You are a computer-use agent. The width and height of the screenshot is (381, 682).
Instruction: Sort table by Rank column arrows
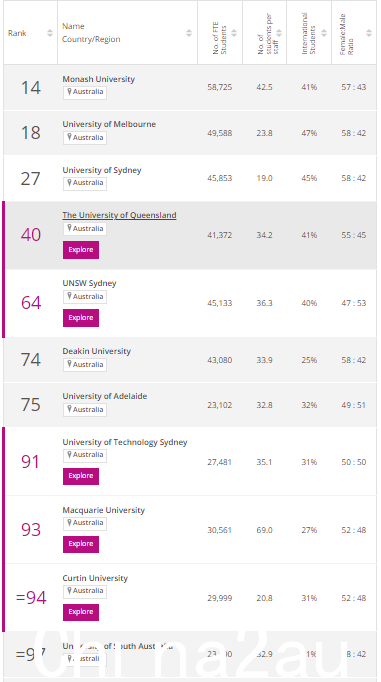[50, 33]
